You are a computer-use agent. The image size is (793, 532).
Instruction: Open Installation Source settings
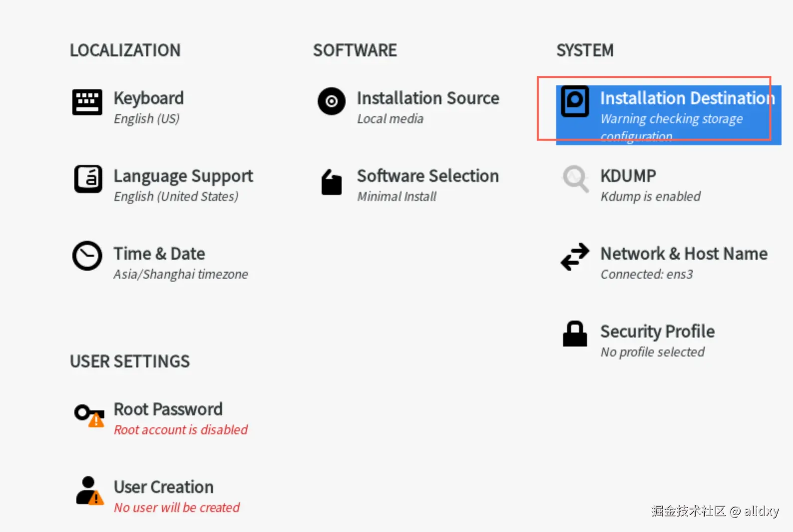pyautogui.click(x=427, y=98)
